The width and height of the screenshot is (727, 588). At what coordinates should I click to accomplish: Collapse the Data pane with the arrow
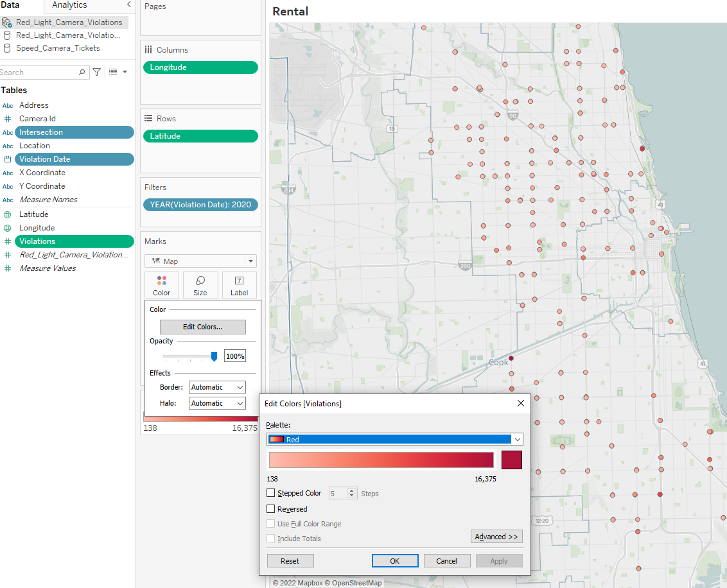(129, 4)
